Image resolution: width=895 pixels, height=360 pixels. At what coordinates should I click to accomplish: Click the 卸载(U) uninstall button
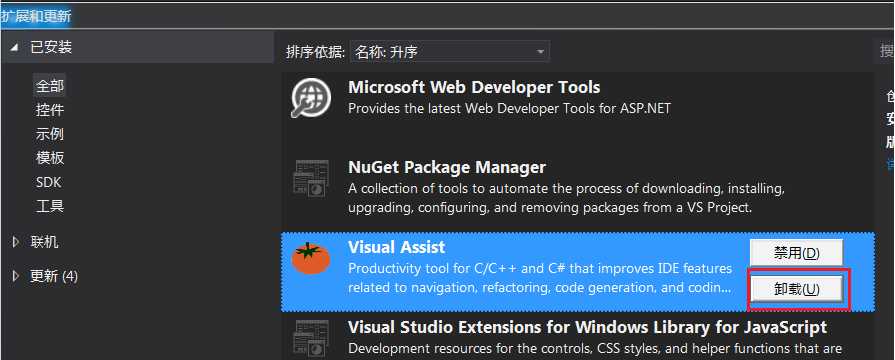tap(796, 289)
